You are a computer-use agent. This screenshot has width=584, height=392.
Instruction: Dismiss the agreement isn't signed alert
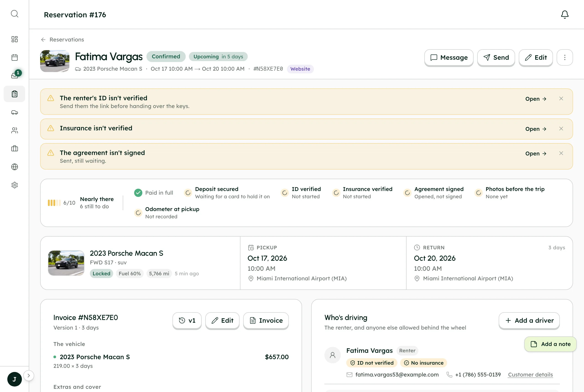[561, 153]
